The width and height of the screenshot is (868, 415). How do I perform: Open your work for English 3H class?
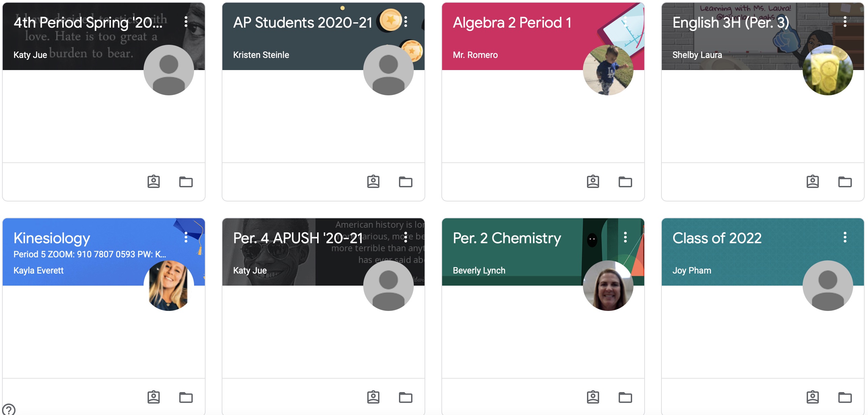coord(812,182)
